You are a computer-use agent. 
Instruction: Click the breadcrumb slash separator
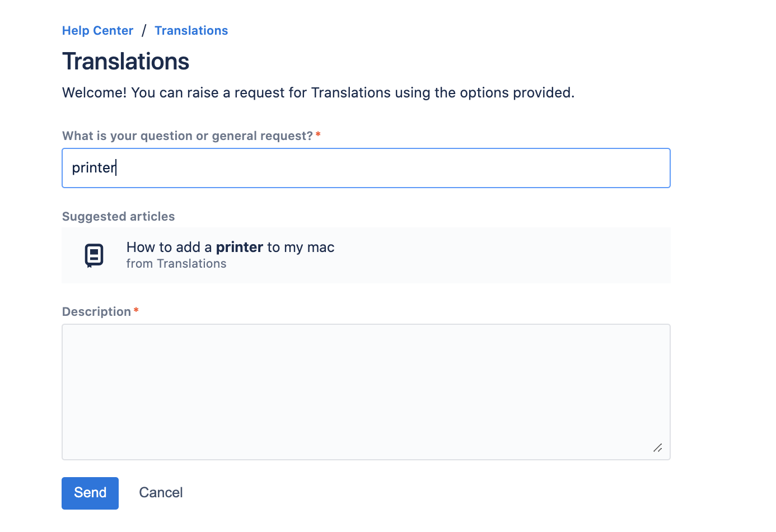[x=144, y=31]
